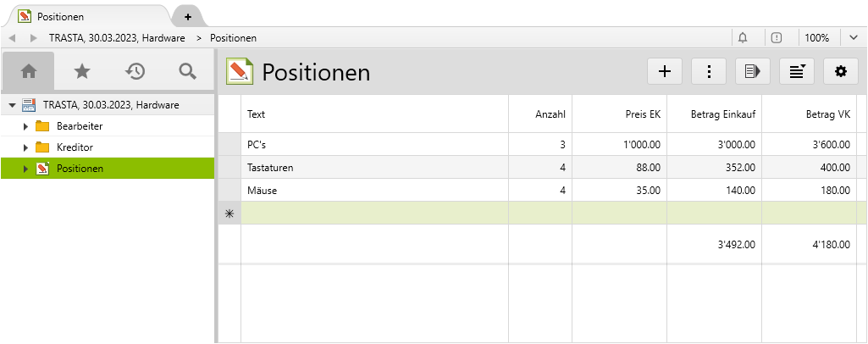The width and height of the screenshot is (868, 344).
Task: Open the zoom chevron dropdown
Action: [852, 38]
